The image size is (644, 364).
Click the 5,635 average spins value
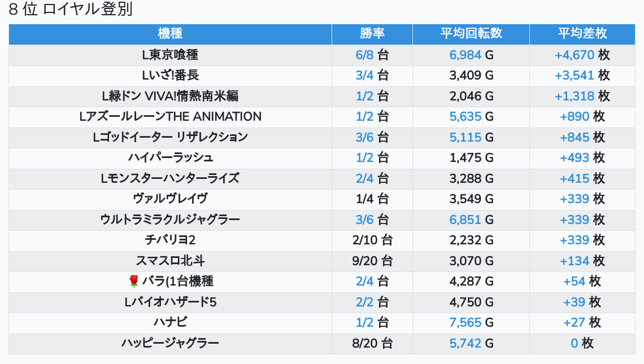[x=465, y=117]
